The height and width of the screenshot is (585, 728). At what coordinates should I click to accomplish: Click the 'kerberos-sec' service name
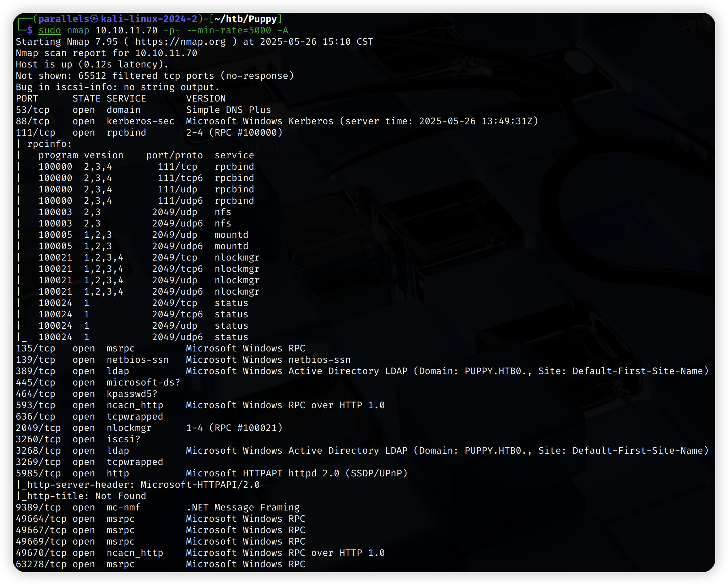click(x=141, y=121)
